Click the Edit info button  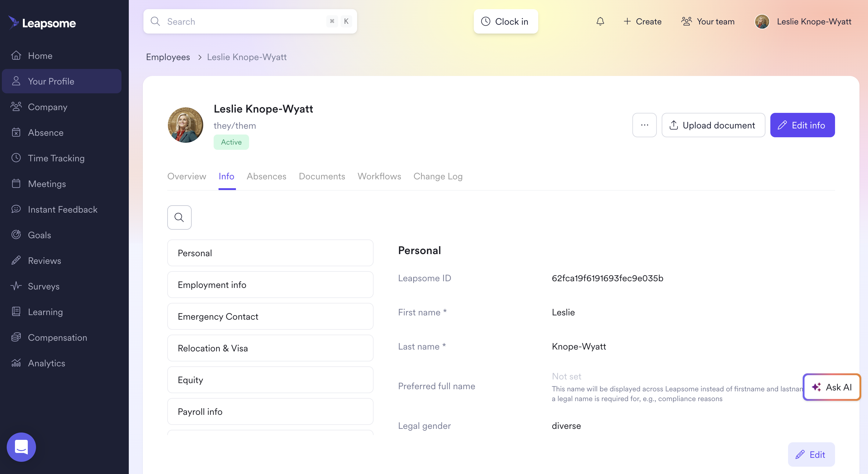(802, 125)
